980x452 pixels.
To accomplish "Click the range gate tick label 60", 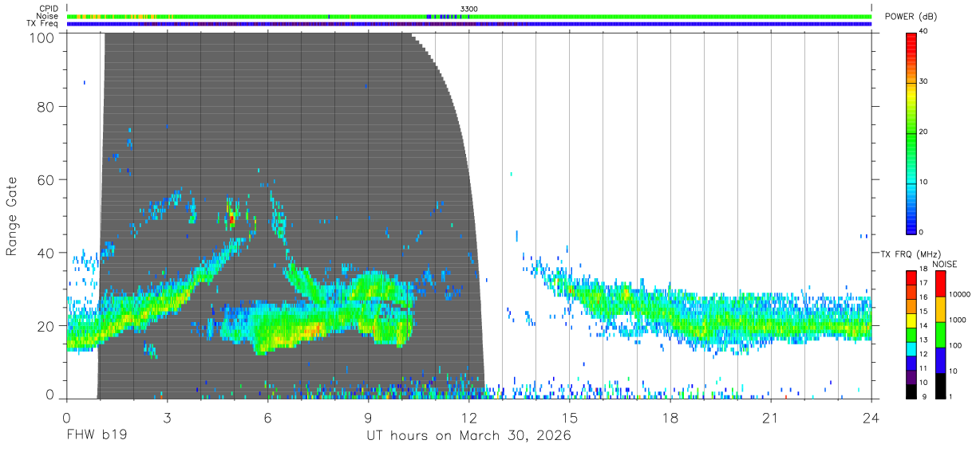I will (45, 179).
